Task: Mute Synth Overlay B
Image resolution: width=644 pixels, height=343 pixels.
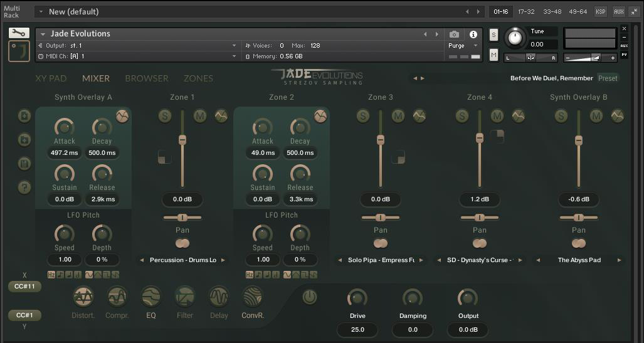Action: [596, 116]
